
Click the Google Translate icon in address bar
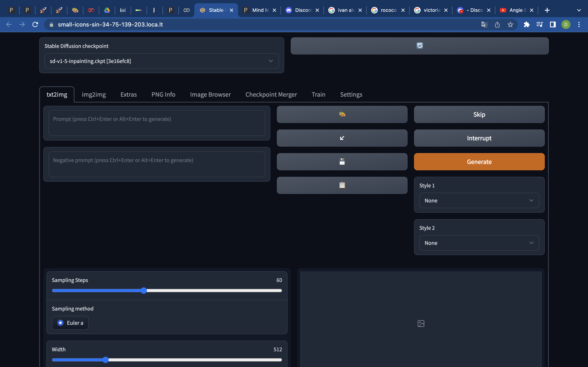[484, 24]
